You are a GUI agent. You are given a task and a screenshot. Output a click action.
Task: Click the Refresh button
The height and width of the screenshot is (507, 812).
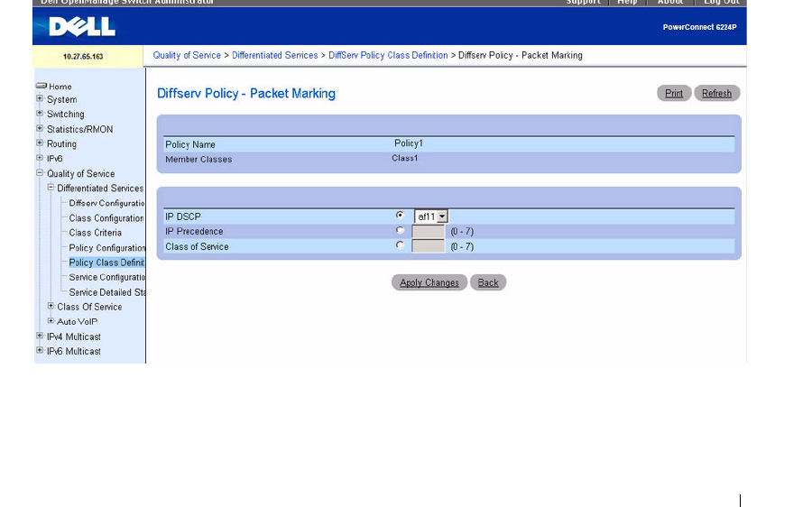click(x=716, y=93)
